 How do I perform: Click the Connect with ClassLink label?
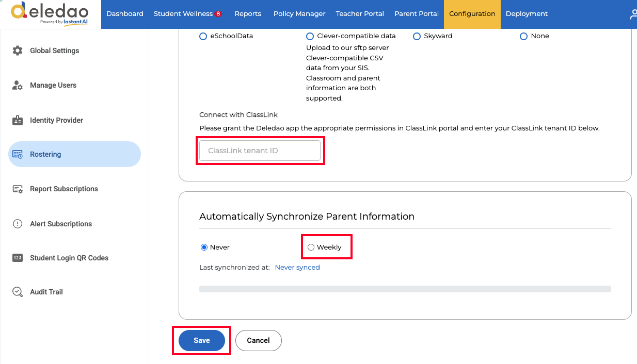pos(238,114)
